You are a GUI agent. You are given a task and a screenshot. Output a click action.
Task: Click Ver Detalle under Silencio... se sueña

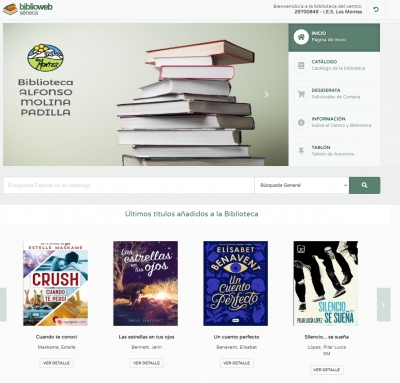tap(326, 370)
